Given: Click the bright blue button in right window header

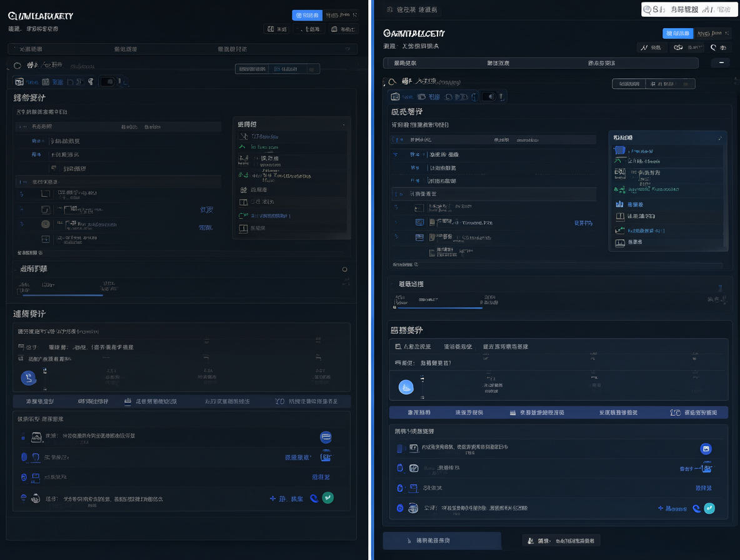Looking at the screenshot, I should tap(677, 33).
